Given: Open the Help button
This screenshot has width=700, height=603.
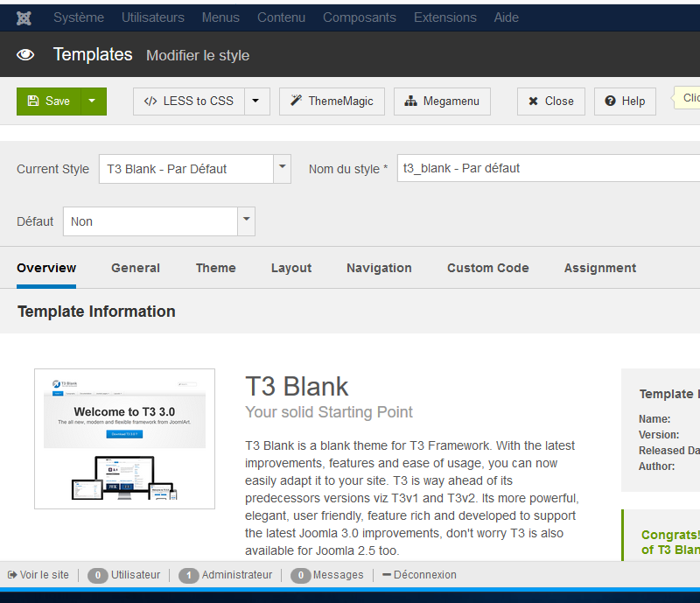Looking at the screenshot, I should (625, 102).
